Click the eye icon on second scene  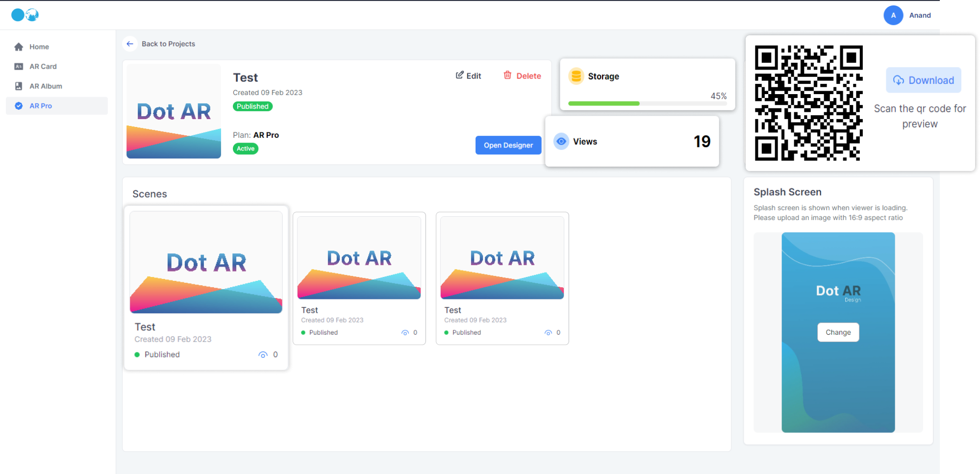(405, 333)
